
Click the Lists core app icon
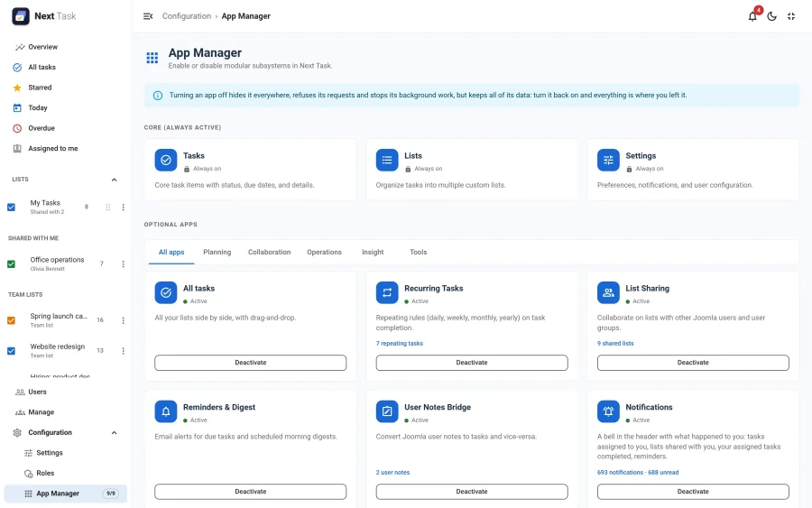(x=387, y=160)
